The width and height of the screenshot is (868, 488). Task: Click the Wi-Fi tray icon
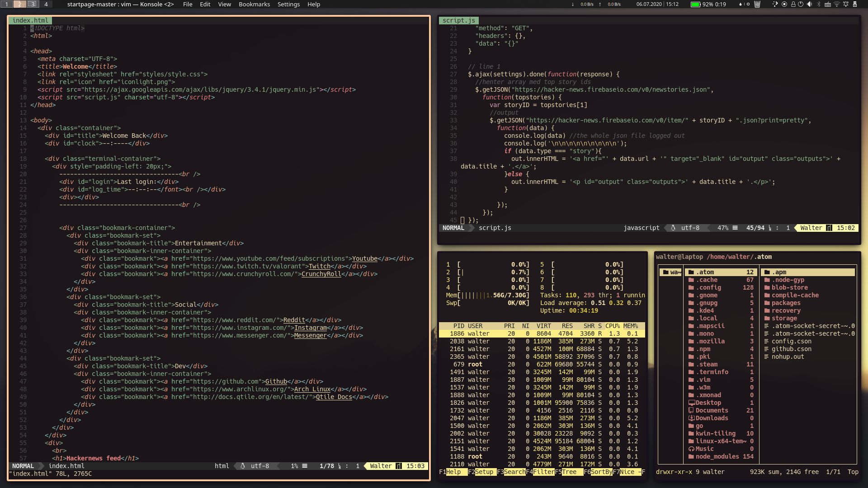837,4
